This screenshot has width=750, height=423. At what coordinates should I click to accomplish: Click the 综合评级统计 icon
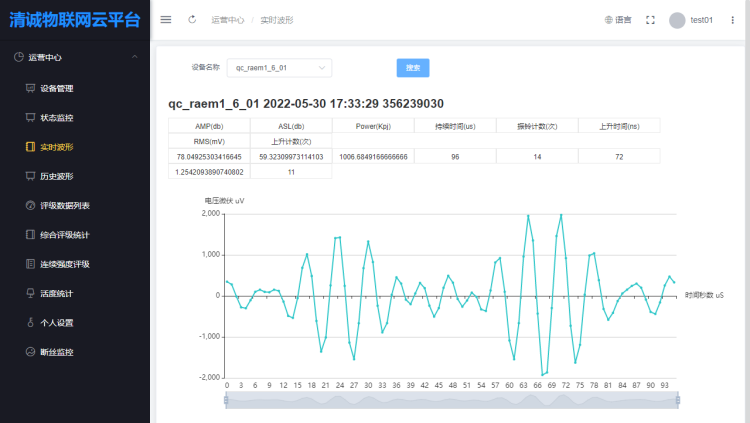coord(30,234)
